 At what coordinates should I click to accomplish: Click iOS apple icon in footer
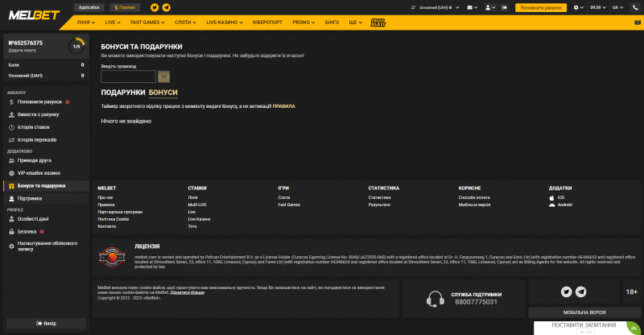pos(551,198)
